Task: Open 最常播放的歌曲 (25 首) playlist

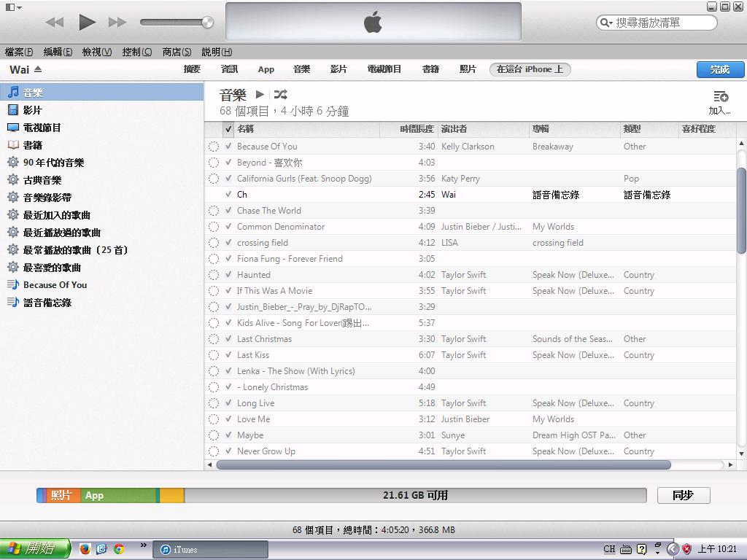Action: coord(68,250)
